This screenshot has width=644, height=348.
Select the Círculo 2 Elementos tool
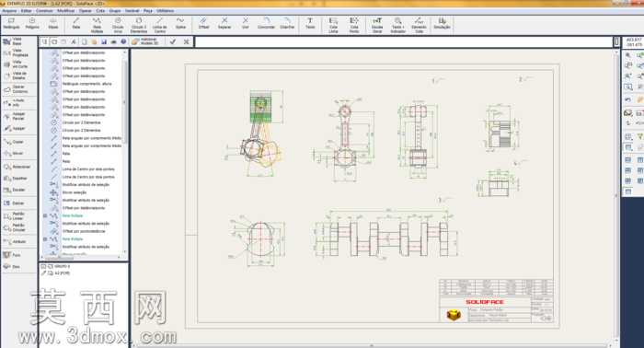point(139,25)
